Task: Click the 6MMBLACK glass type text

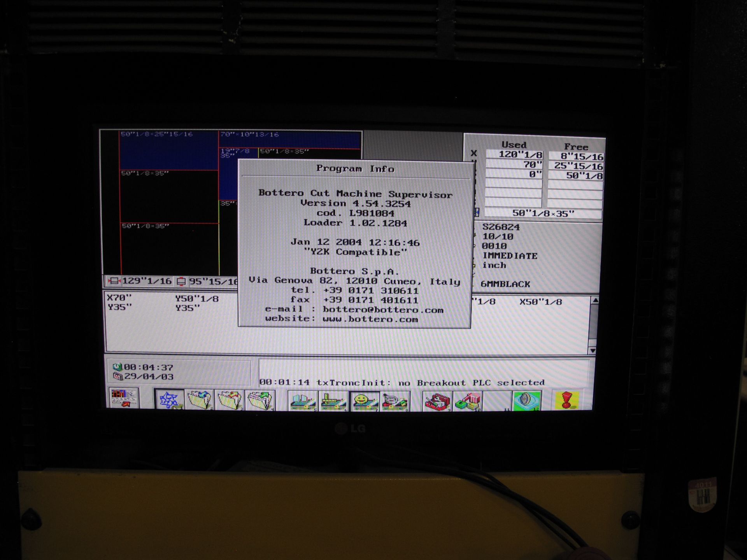Action: click(505, 284)
